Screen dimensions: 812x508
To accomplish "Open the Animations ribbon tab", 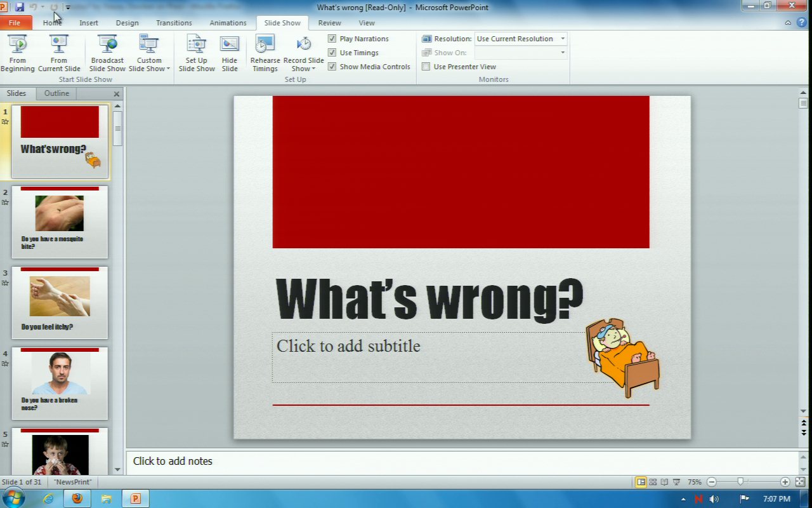I will (x=228, y=23).
